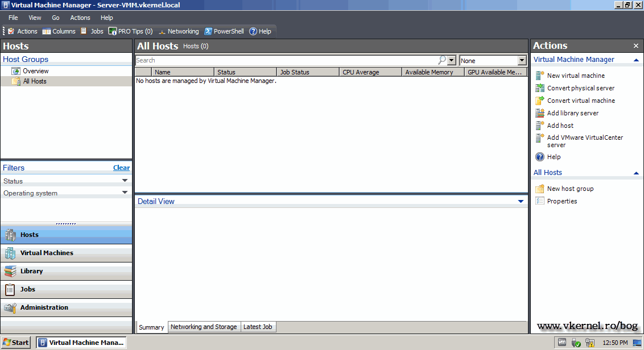Click inside the Search field
Screen dimensions: 644x350
[x=284, y=60]
